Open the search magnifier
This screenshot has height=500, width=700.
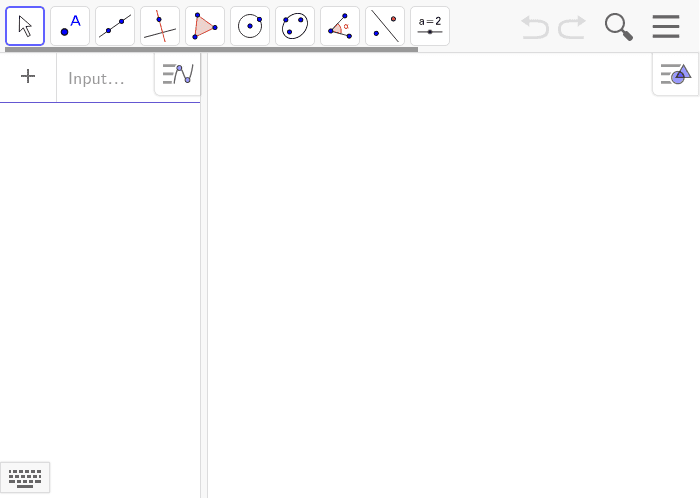coord(619,27)
